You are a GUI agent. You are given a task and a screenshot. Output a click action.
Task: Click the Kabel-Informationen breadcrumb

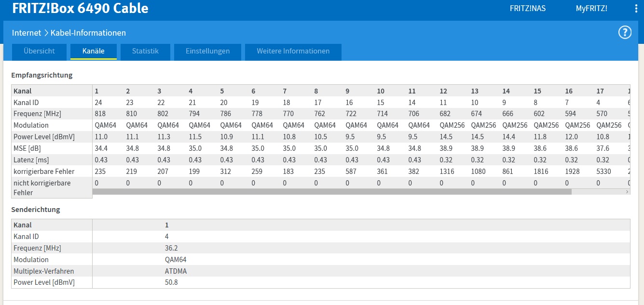coord(88,33)
